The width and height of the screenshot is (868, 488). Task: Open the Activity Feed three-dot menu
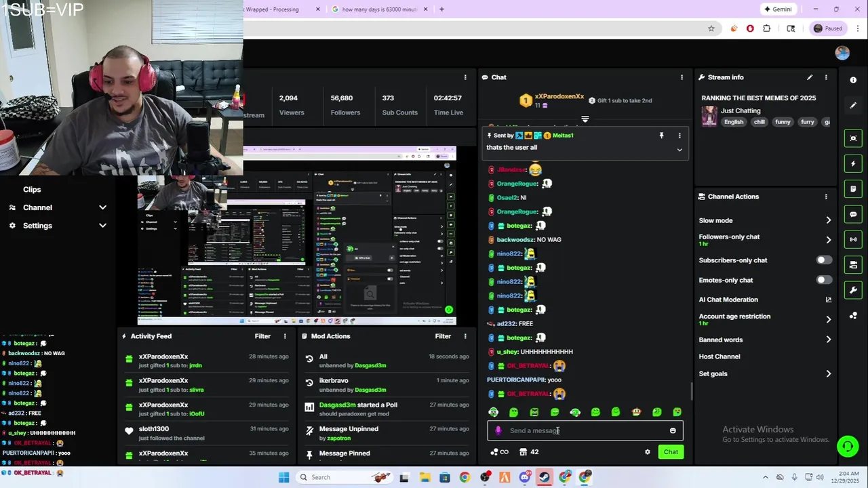[x=285, y=336]
